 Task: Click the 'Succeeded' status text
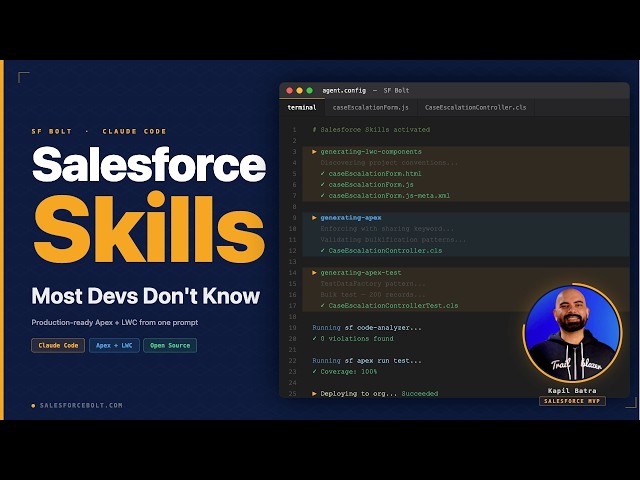(420, 394)
